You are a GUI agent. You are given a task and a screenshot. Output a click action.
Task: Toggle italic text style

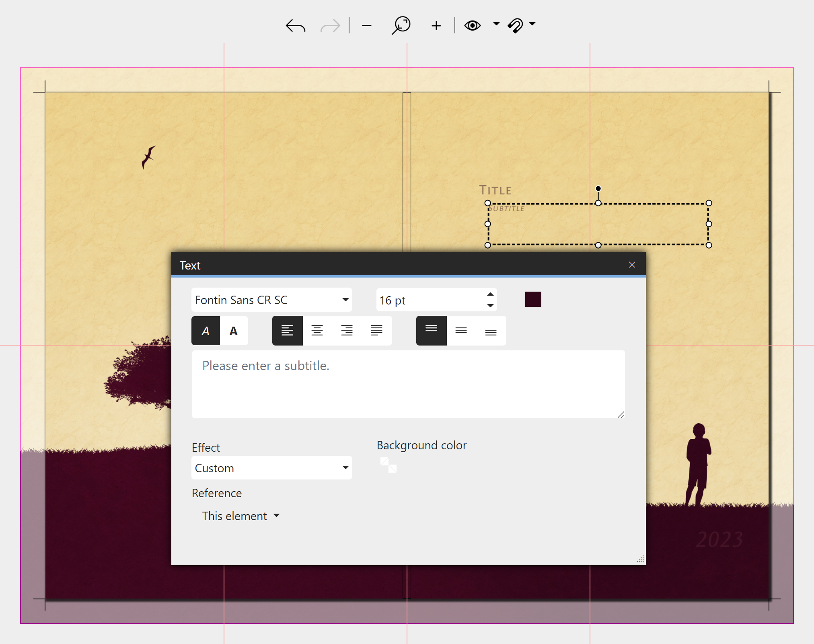click(206, 331)
